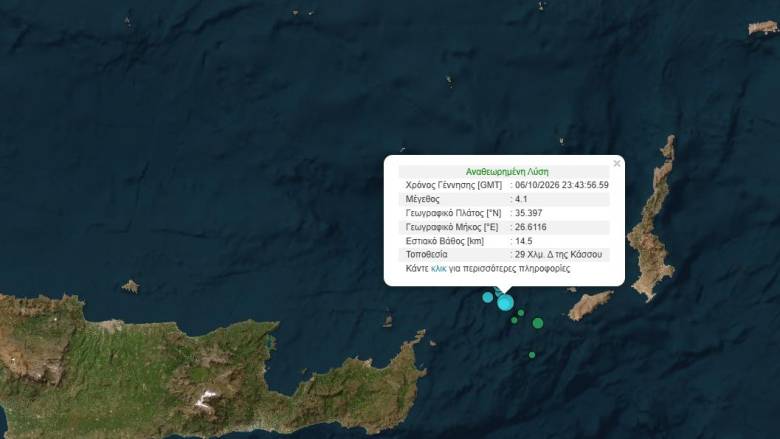Select the largest green earthquake marker
Screen dimensions: 780x439
537,323
